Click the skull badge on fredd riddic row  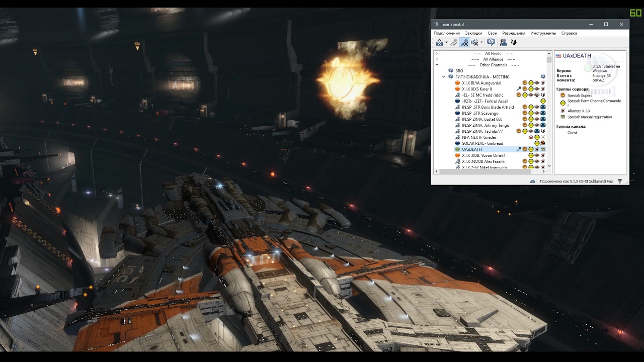tap(537, 95)
